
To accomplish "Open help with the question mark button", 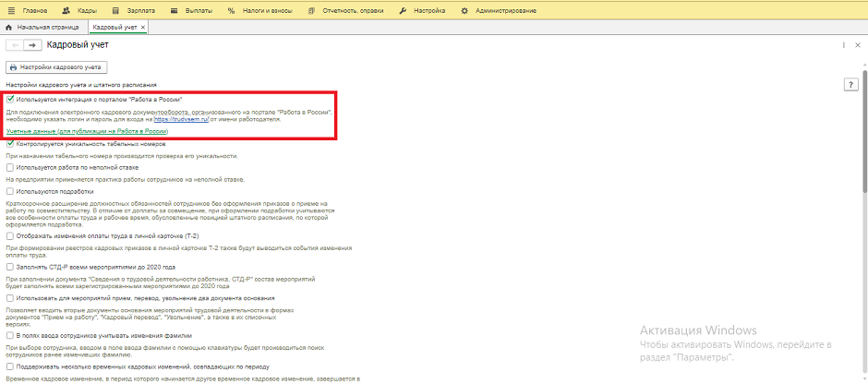I will click(x=850, y=85).
